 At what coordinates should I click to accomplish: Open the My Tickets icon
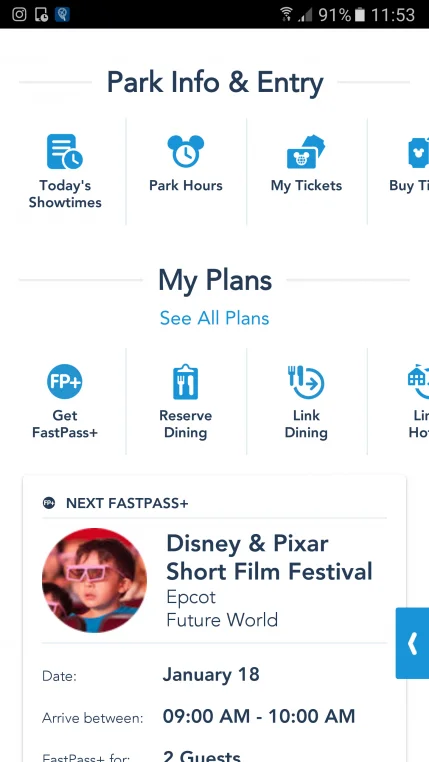tap(306, 152)
